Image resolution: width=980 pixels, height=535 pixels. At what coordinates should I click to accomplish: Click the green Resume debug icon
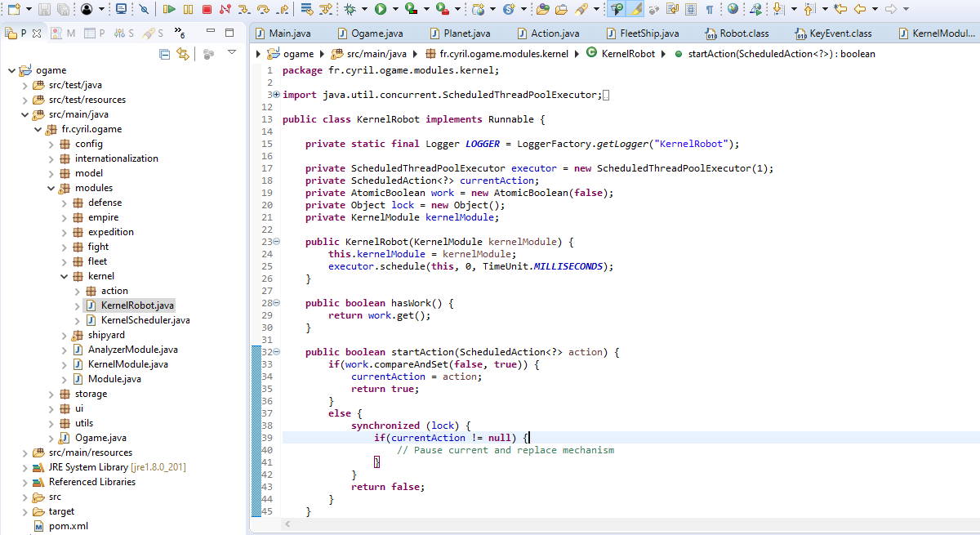[169, 9]
